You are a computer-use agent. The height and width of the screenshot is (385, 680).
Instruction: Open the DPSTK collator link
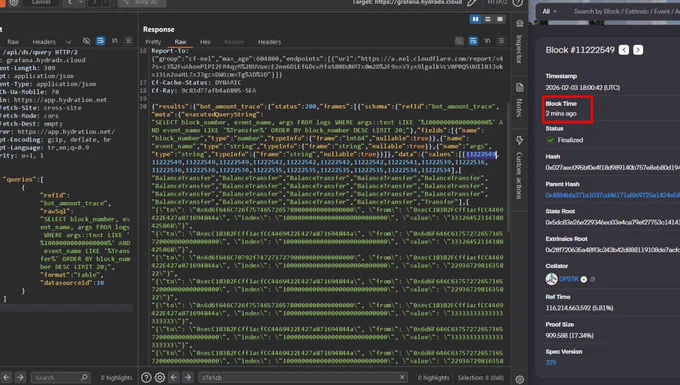(x=569, y=279)
